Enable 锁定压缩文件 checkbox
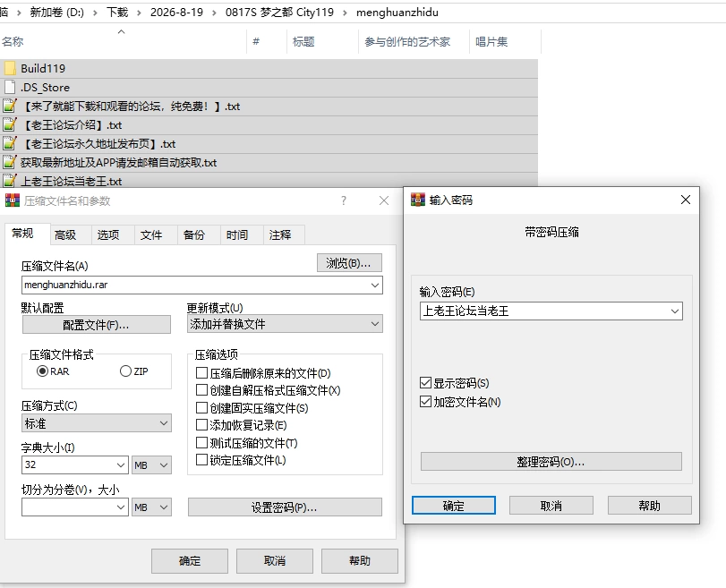The image size is (726, 588). (201, 460)
